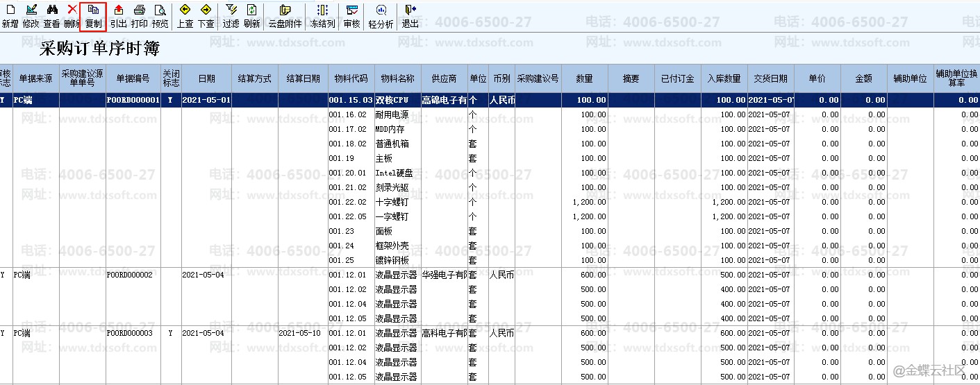Click supplier 高锦电子 cell

(445, 100)
